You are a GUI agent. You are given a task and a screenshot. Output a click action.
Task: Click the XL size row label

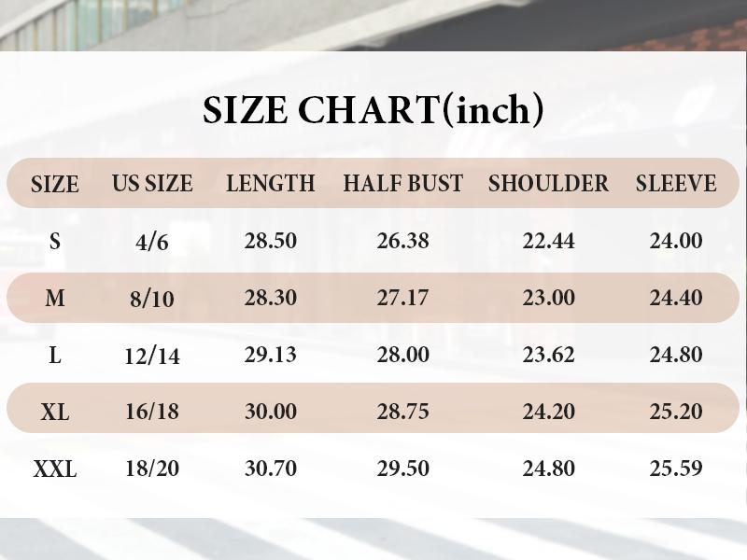pyautogui.click(x=55, y=413)
